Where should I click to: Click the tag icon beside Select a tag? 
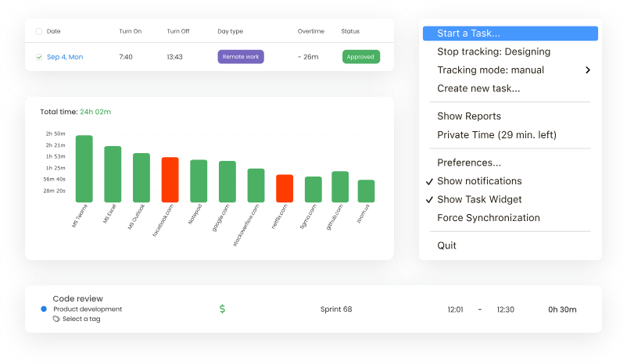(56, 319)
